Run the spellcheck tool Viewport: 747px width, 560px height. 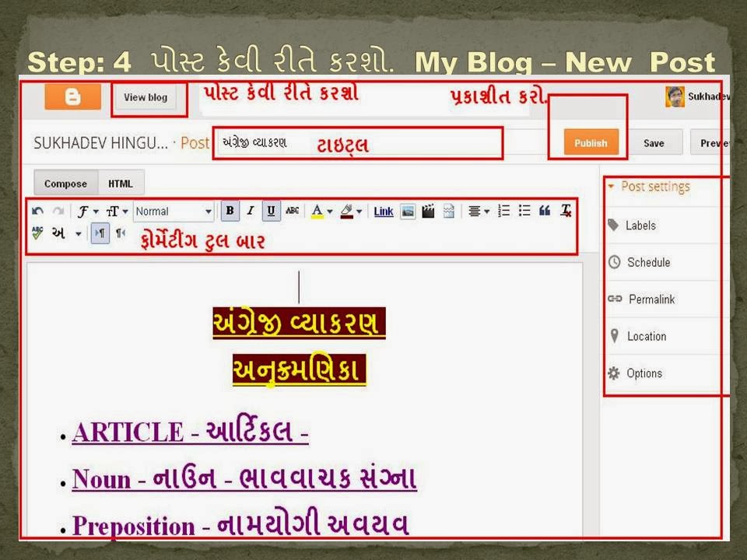point(37,233)
